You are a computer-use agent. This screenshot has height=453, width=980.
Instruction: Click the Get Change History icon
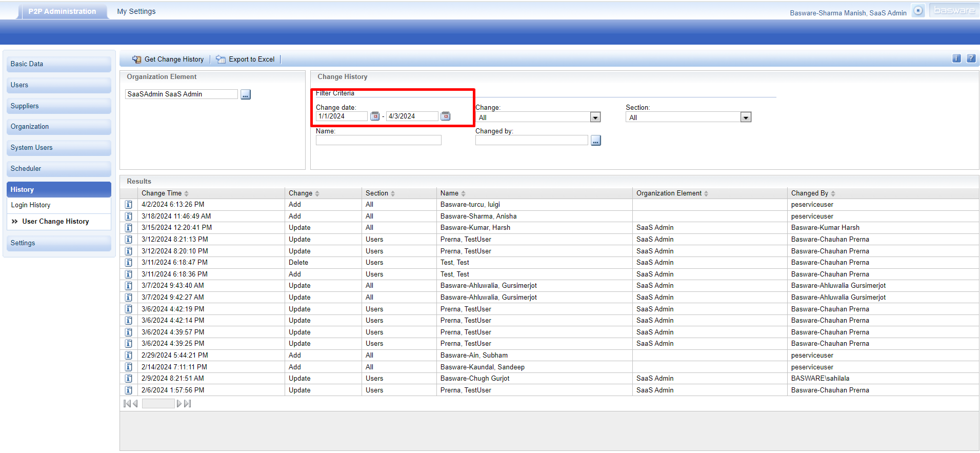[x=136, y=60]
